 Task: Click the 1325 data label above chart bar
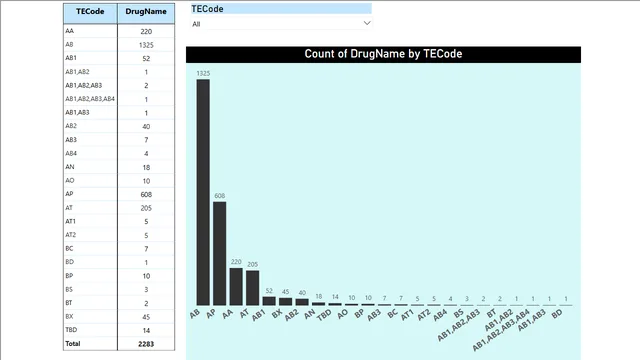point(203,73)
